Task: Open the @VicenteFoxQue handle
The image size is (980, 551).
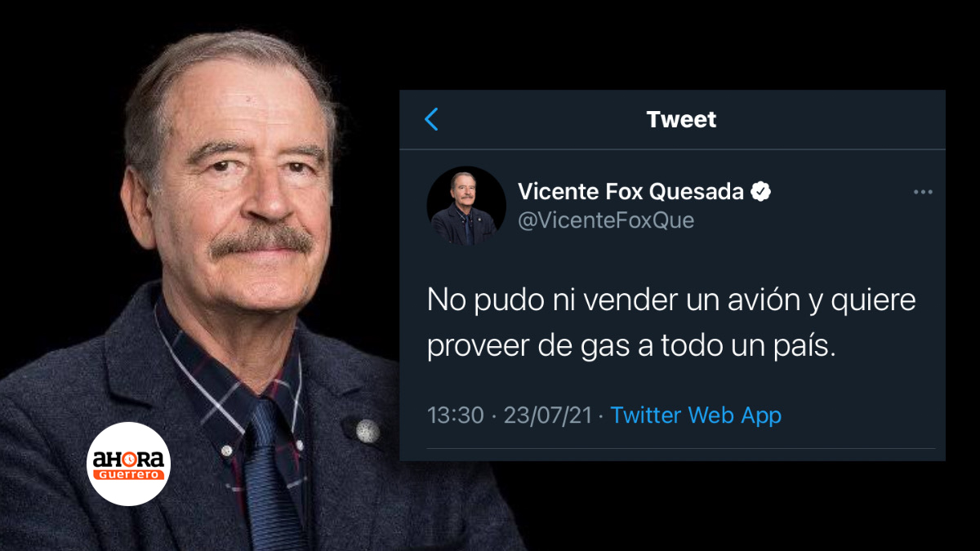Action: point(606,221)
